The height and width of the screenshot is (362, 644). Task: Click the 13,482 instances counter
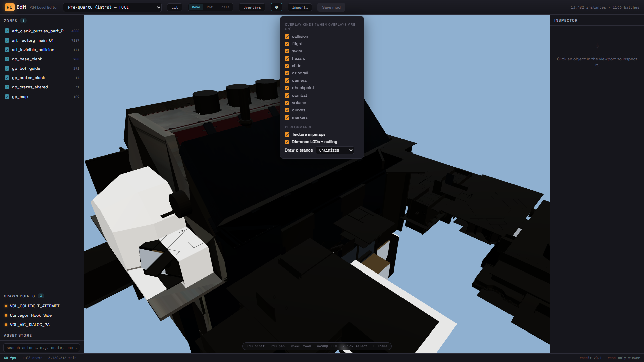click(588, 7)
